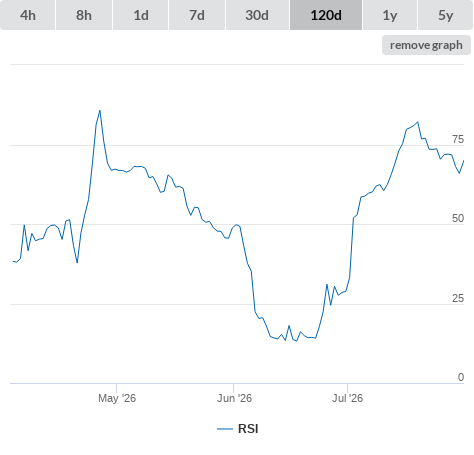Click the Jun '26 axis label

point(234,398)
